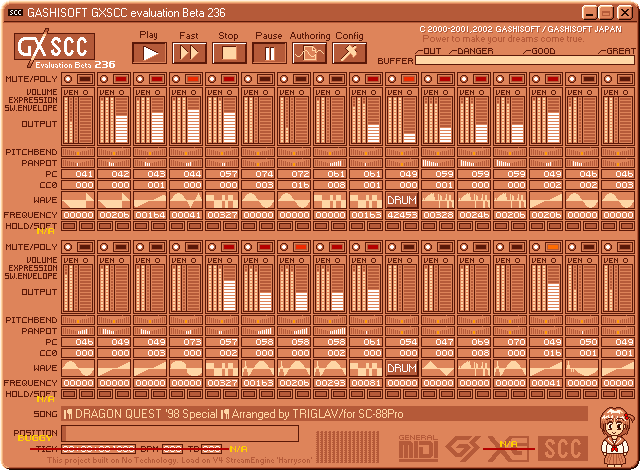Toggle the poly rectangle above PC 043 channel
The width and height of the screenshot is (640, 470).
(x=157, y=79)
